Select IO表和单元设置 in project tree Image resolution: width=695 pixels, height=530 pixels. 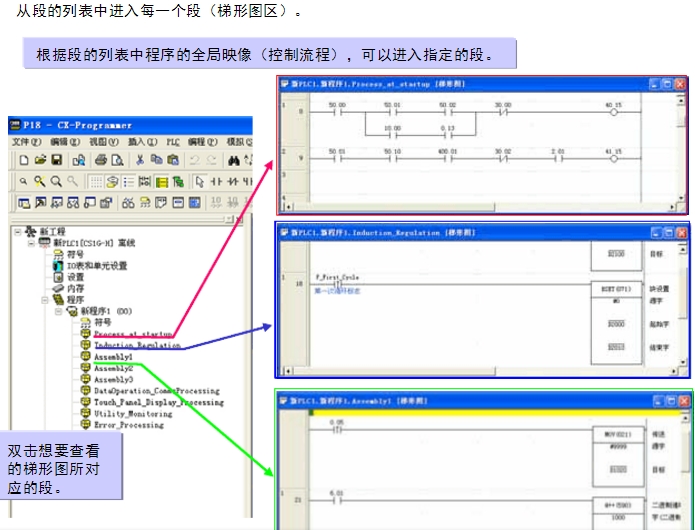pyautogui.click(x=97, y=266)
